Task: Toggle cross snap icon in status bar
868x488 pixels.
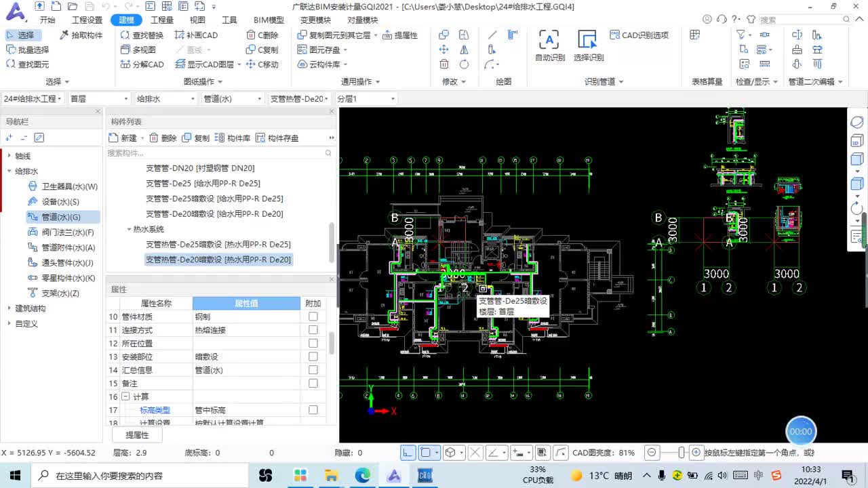Action: pos(475,452)
